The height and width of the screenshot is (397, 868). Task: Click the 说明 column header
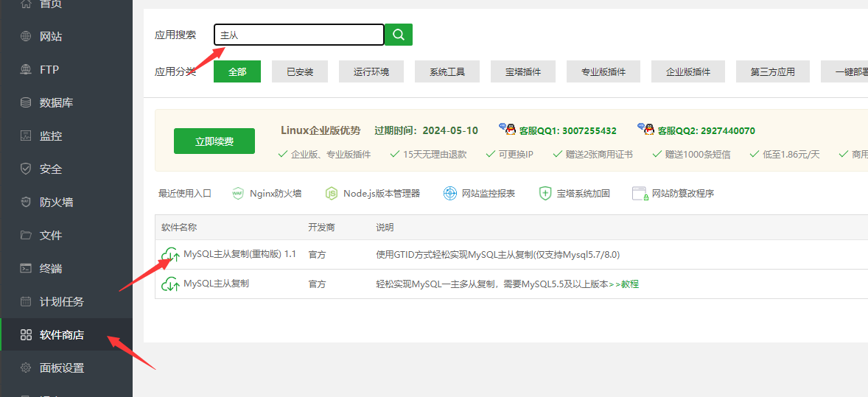click(385, 228)
